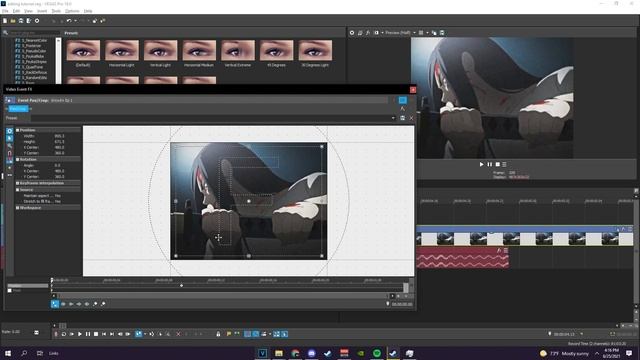Click the Show Properties tool in Pan/Crop

[10, 131]
